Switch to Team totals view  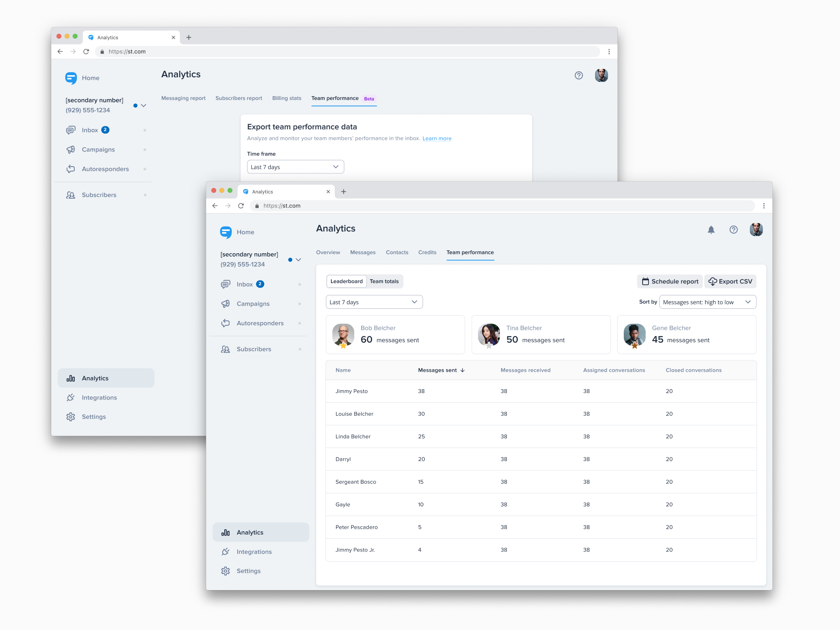point(384,281)
